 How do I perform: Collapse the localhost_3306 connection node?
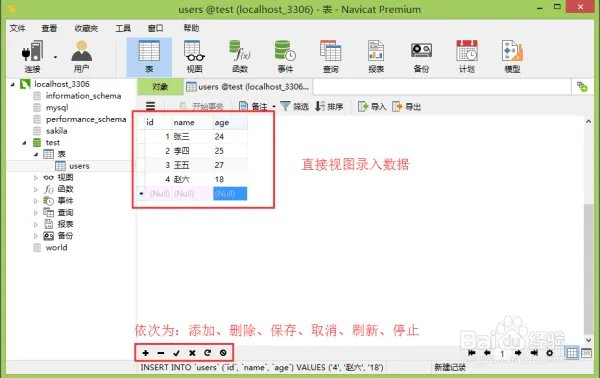(13, 84)
